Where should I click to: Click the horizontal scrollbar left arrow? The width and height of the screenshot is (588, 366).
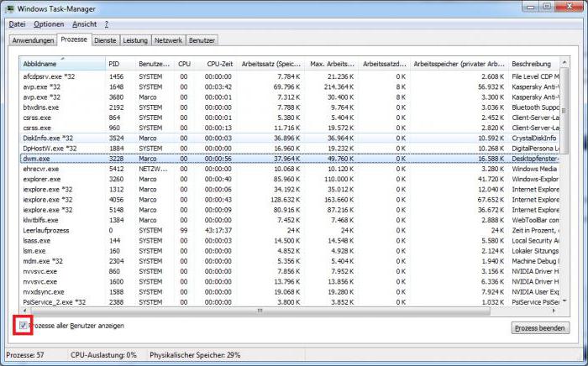tap(24, 311)
